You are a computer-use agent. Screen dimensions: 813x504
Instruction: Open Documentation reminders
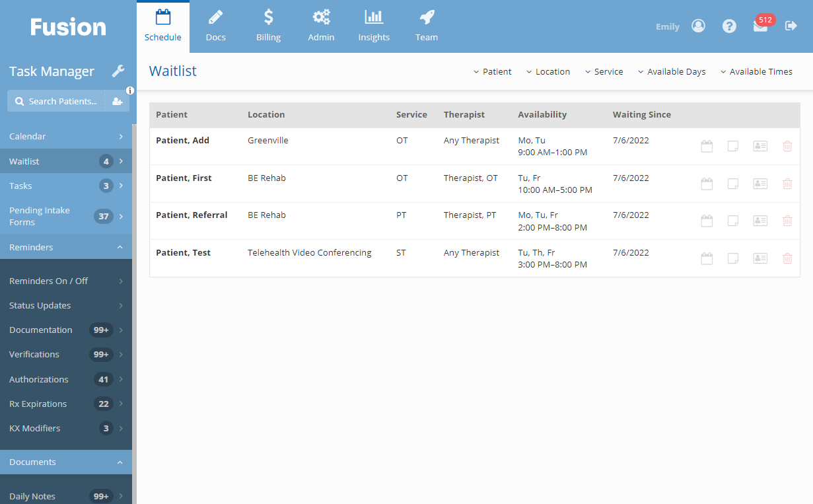[66, 330]
